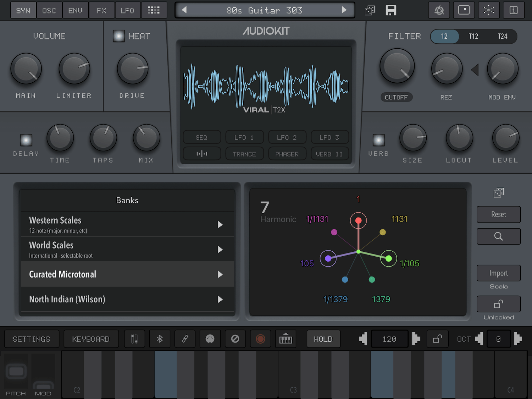532x399 pixels.
Task: Click the tuning dice icon above Reset
Action: point(499,193)
